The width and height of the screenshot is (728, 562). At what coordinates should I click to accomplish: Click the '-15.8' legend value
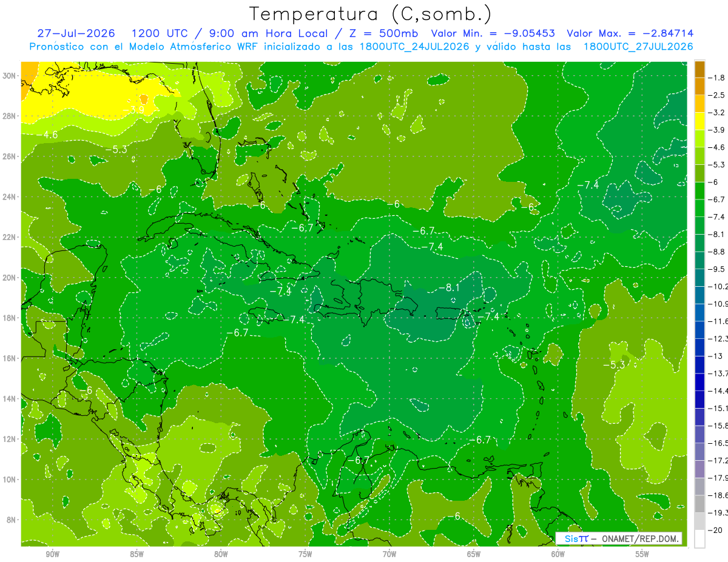click(718, 425)
